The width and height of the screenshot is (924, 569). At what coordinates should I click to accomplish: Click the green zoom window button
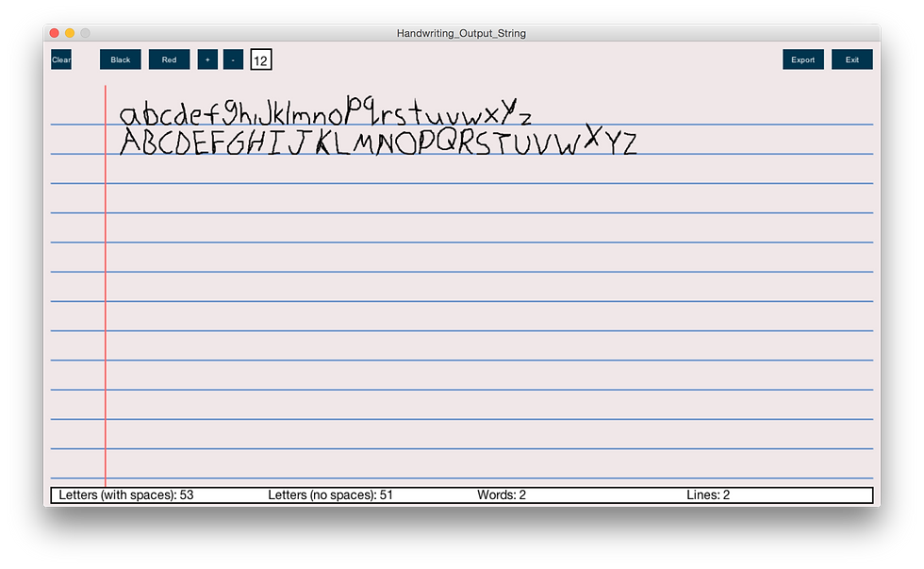[85, 31]
